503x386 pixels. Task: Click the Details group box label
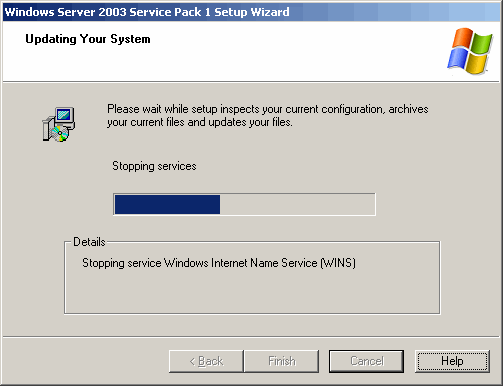point(89,242)
